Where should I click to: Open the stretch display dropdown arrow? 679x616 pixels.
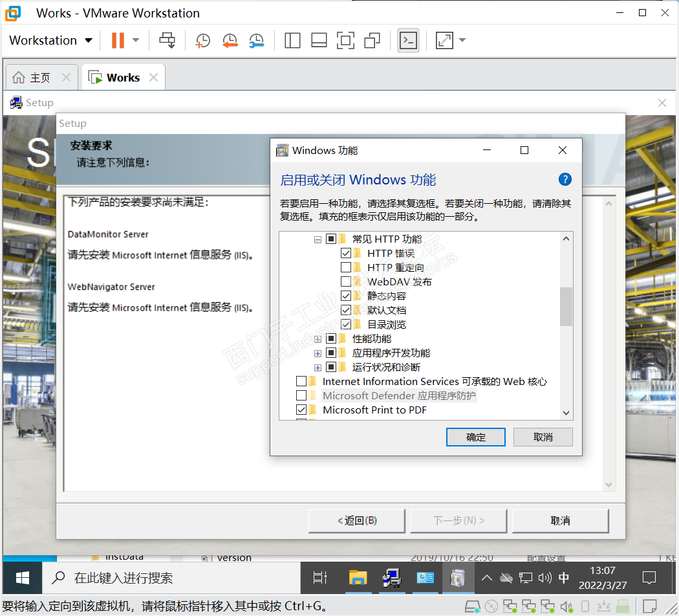click(462, 40)
